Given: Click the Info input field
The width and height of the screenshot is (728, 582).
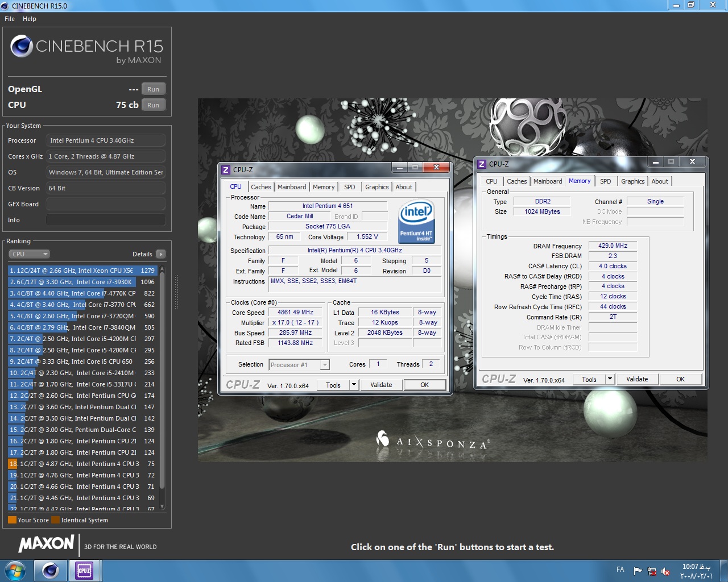Looking at the screenshot, I should [106, 220].
